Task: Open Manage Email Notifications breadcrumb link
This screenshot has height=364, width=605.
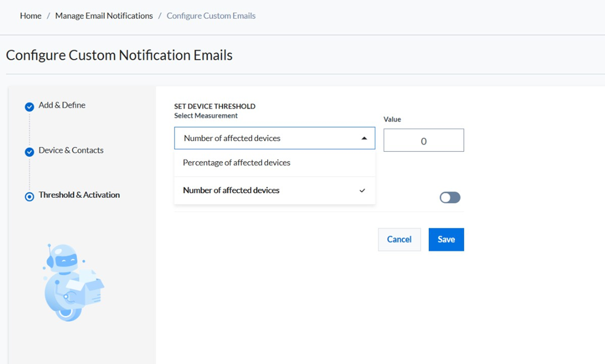Action: tap(104, 16)
